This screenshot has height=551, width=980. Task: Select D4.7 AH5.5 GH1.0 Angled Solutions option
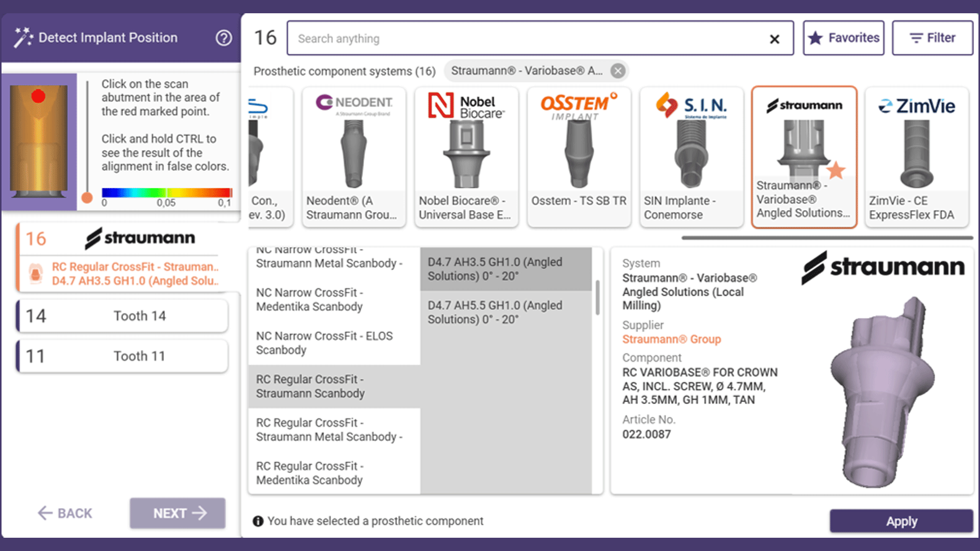tap(495, 312)
